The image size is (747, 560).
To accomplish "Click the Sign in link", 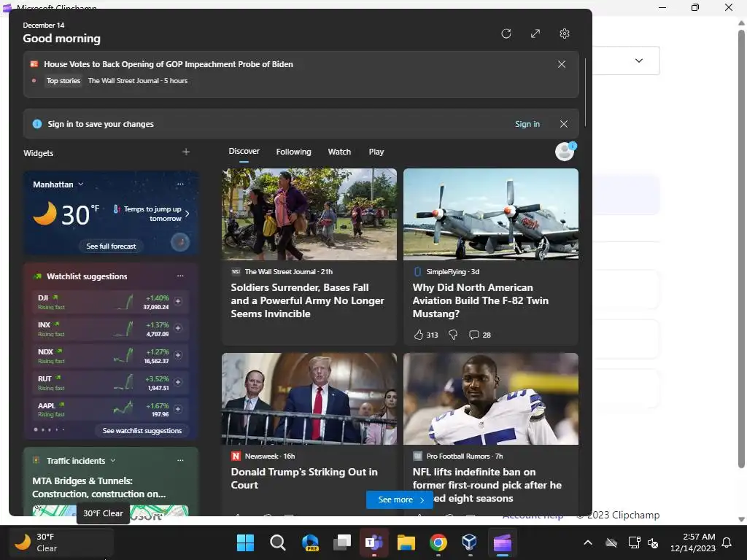I will tap(527, 124).
